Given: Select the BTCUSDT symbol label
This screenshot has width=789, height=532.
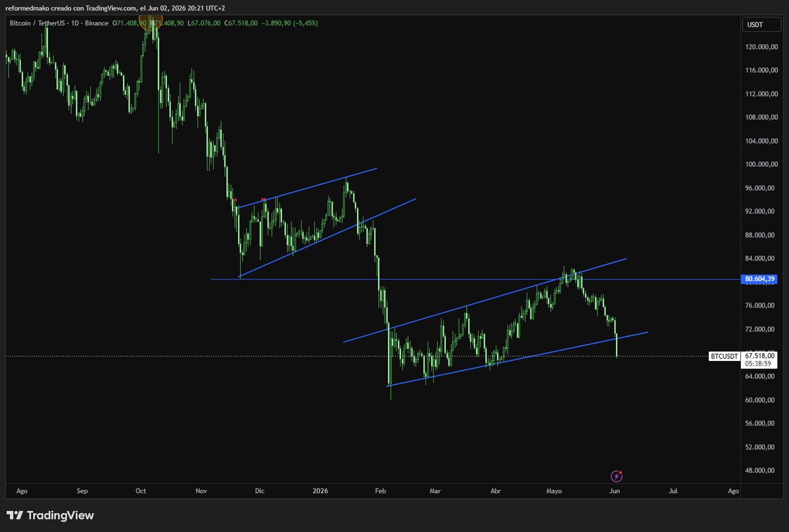Looking at the screenshot, I should click(x=725, y=356).
